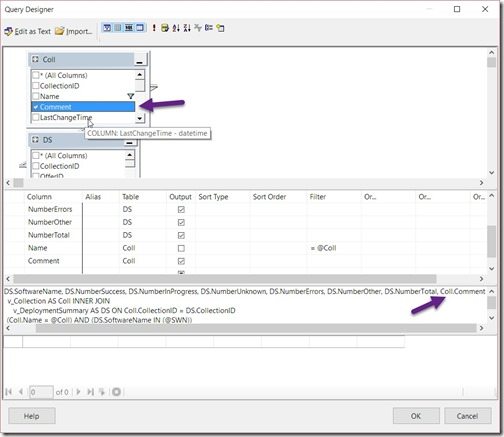Open the Import... option

click(74, 31)
